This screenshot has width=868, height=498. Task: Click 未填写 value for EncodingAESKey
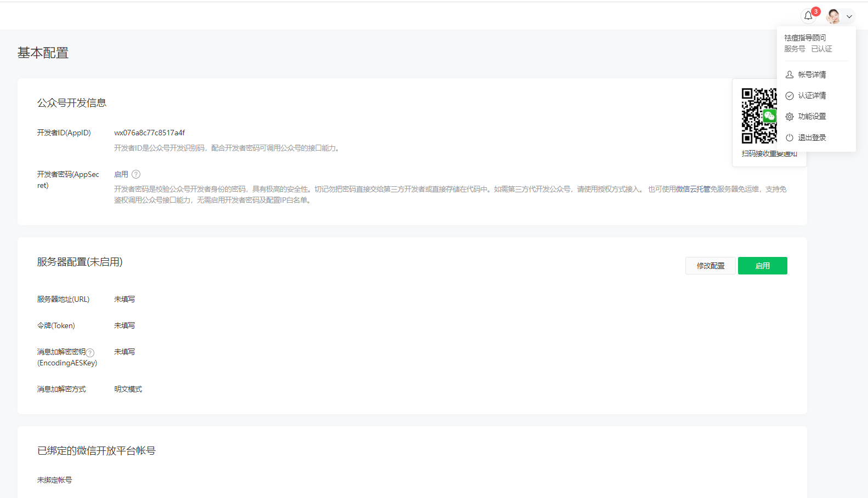tap(124, 352)
